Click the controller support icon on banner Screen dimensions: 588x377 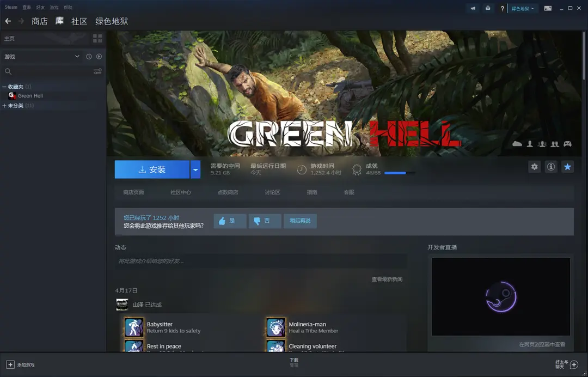[568, 144]
